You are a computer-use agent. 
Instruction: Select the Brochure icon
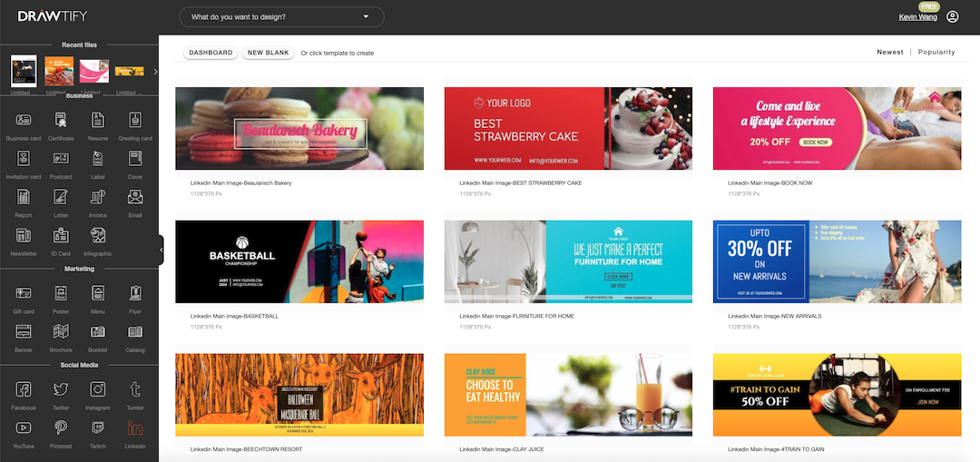coord(61,331)
